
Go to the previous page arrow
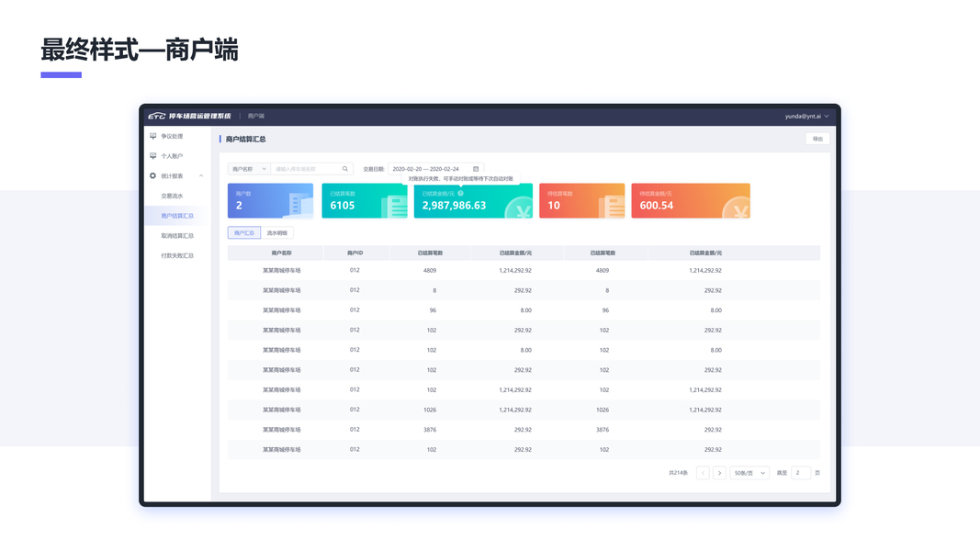click(x=703, y=473)
